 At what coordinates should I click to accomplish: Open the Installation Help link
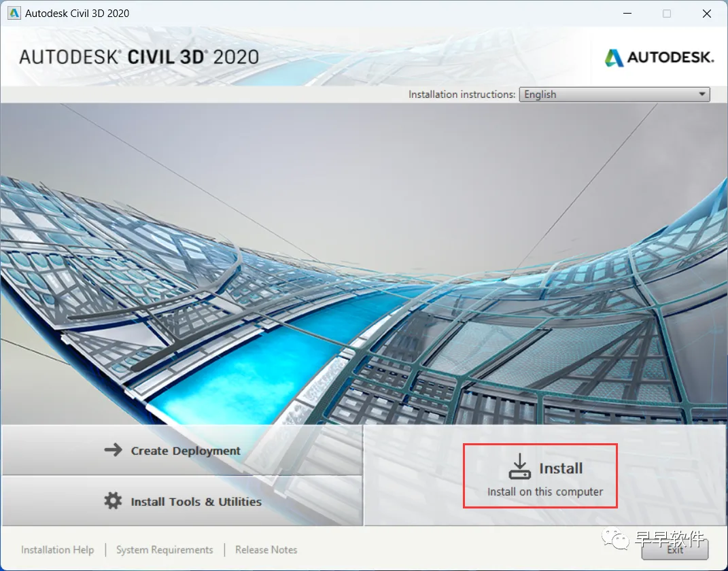click(58, 550)
